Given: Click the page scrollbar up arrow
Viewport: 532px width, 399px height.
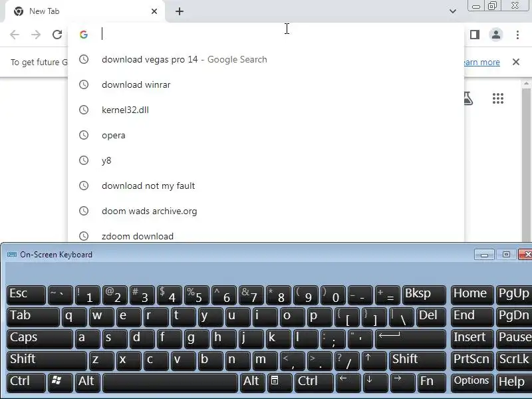Looking at the screenshot, I should click(526, 83).
